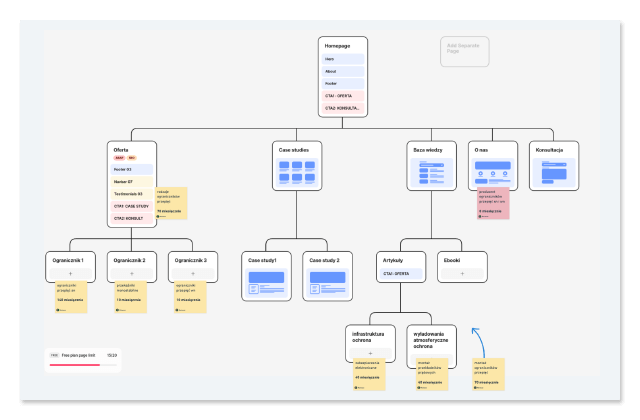Image resolution: width=640 pixels, height=420 pixels.
Task: Add a section to Ogranicznik 2 card
Action: click(131, 272)
